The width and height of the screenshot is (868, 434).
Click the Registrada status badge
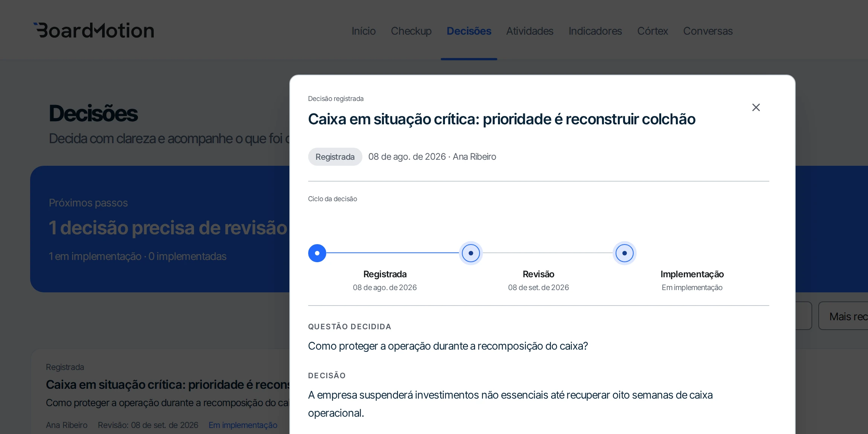[x=335, y=157]
